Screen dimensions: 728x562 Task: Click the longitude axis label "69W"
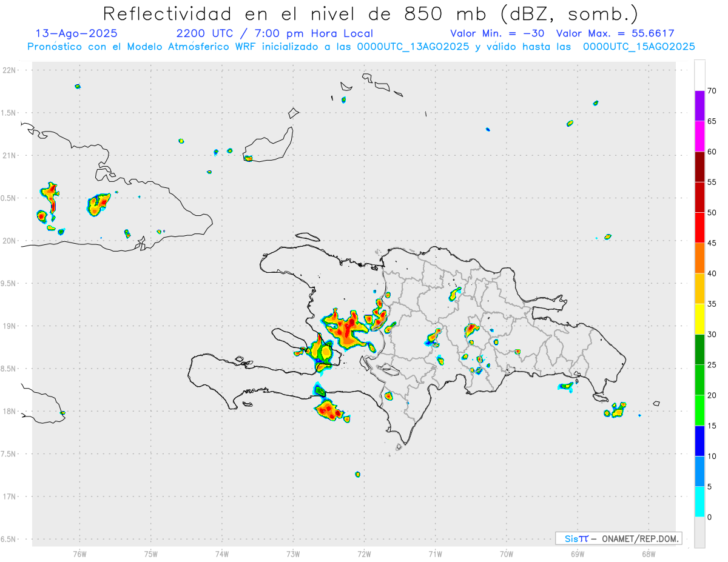click(x=578, y=554)
